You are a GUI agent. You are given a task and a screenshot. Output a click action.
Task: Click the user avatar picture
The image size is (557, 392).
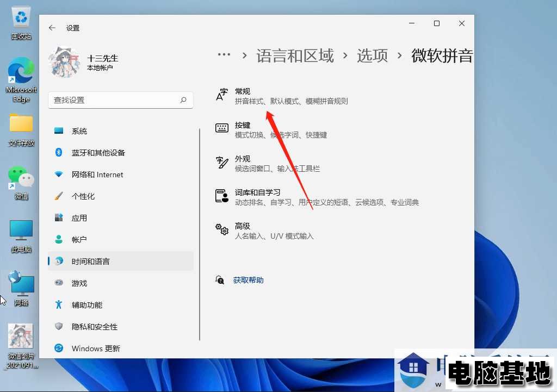point(64,63)
